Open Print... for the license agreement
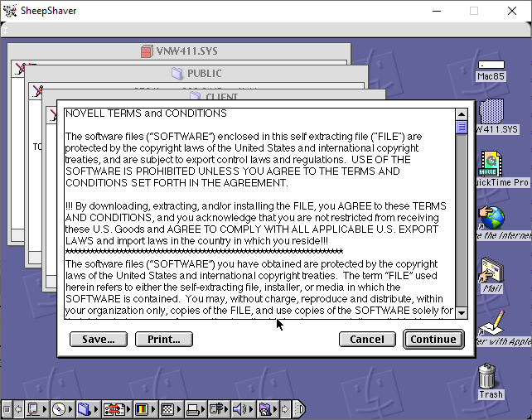The image size is (532, 420). coord(164,339)
